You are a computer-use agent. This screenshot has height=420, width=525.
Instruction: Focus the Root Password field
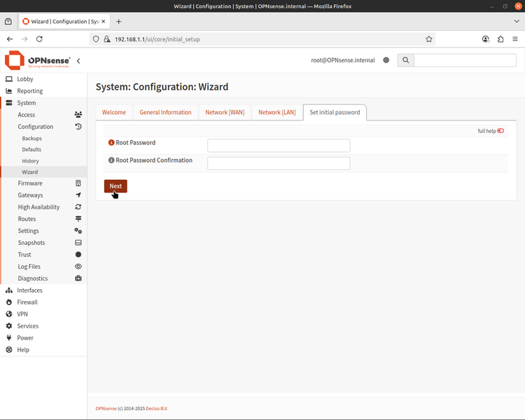pos(279,146)
